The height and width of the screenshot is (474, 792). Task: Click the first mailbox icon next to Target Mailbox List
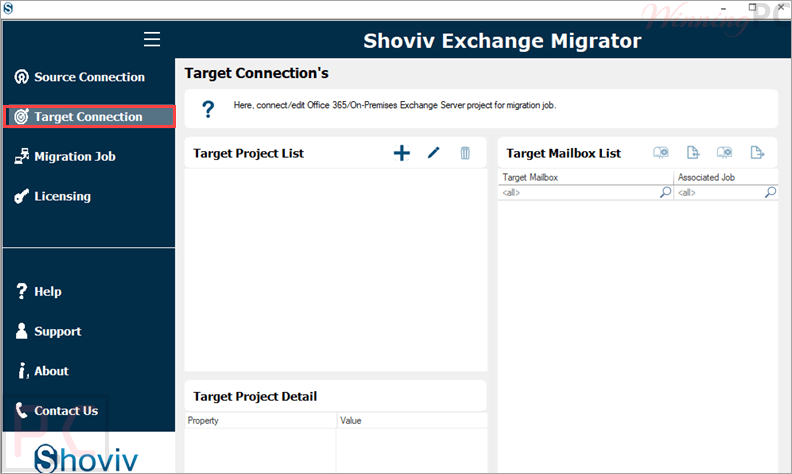[661, 153]
